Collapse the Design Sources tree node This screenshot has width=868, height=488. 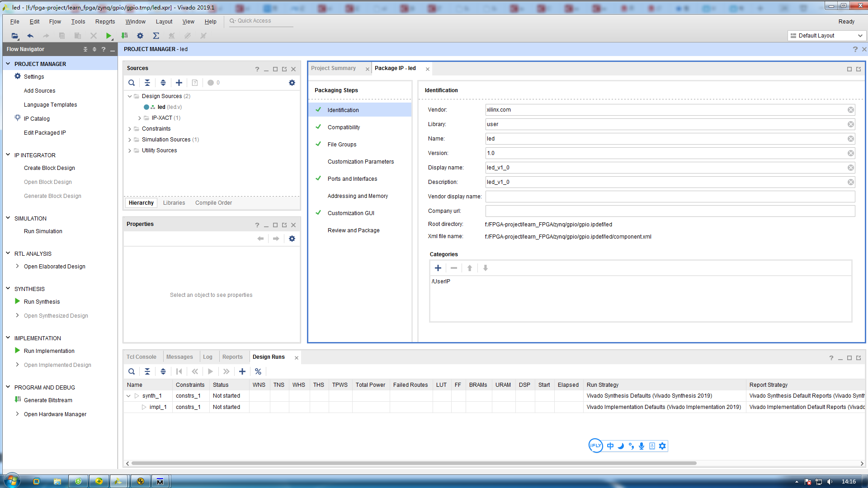[130, 96]
